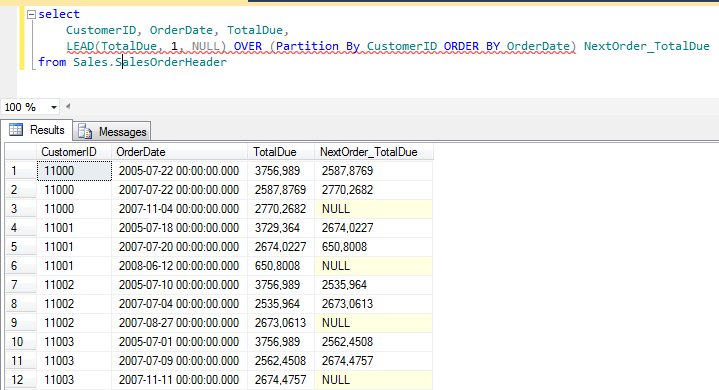Click Sales.SalesOrderHeader in the query editor
This screenshot has width=719, height=390.
150,62
